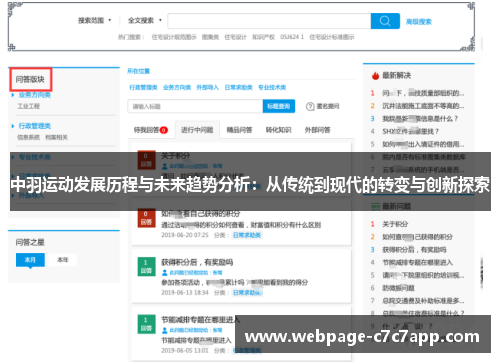
Task: Switch to the 精品问答 tab
Action: (x=239, y=130)
